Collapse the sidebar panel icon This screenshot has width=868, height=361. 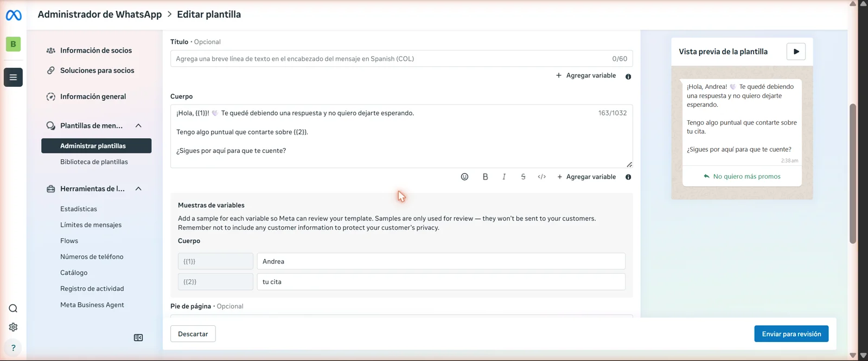coord(138,338)
